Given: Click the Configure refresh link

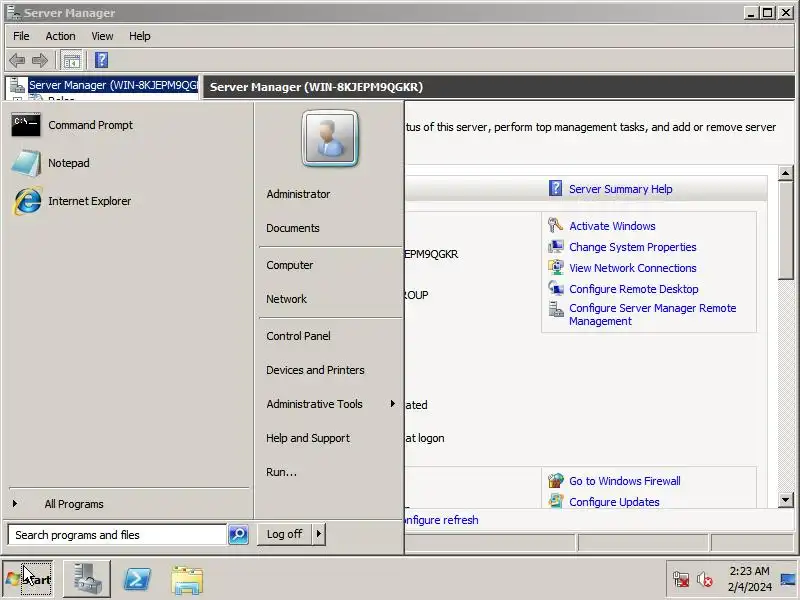Looking at the screenshot, I should [442, 519].
